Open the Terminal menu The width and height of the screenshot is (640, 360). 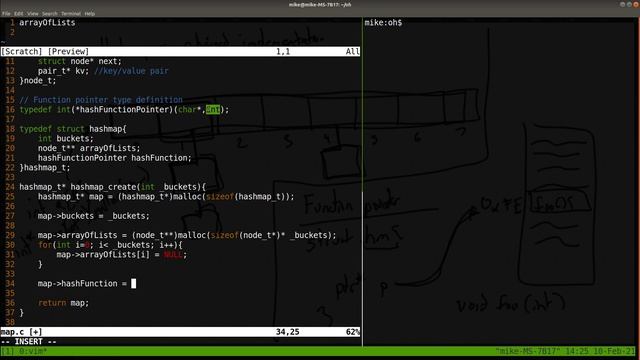71,13
